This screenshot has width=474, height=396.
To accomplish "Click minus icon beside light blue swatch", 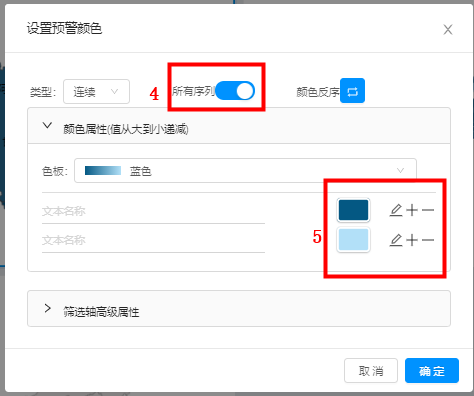I will click(x=428, y=240).
